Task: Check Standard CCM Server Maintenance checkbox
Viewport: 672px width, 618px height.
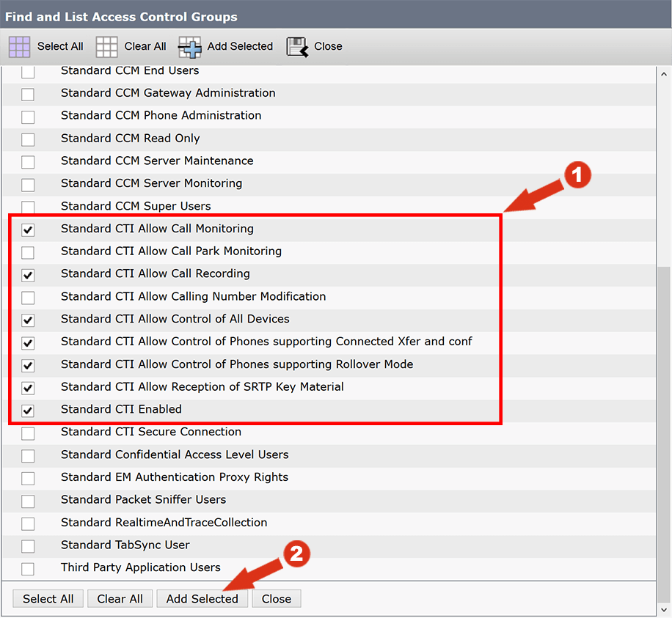Action: pos(28,162)
